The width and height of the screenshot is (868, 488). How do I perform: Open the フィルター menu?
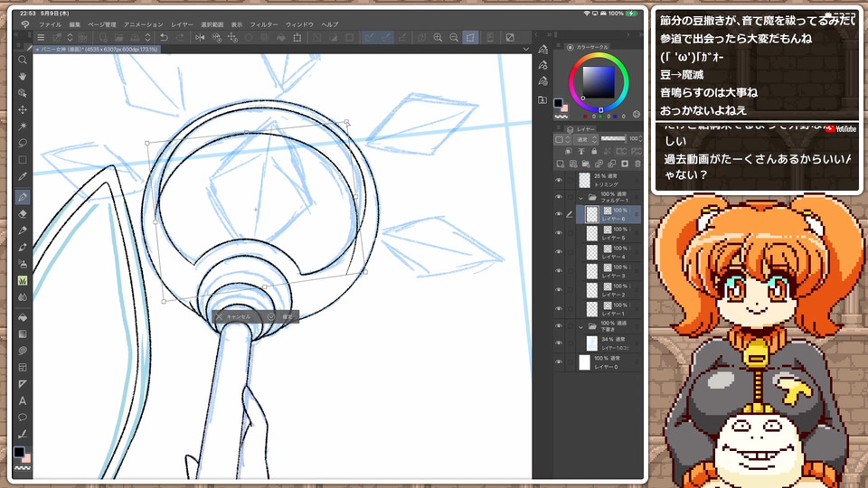pos(264,24)
